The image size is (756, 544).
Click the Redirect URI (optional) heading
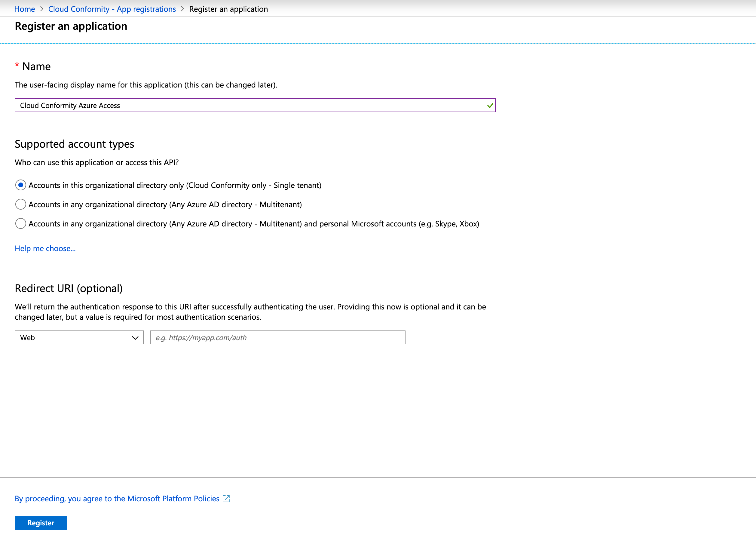point(69,288)
